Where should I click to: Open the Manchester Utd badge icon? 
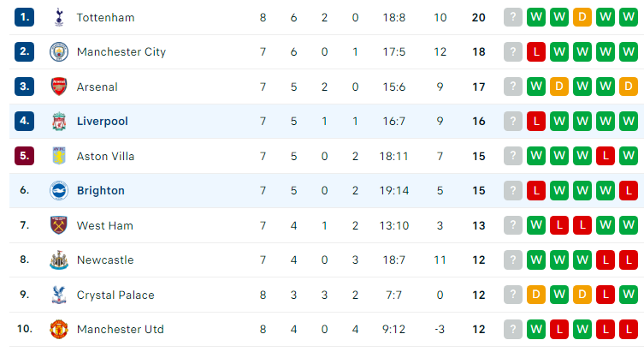(x=59, y=330)
